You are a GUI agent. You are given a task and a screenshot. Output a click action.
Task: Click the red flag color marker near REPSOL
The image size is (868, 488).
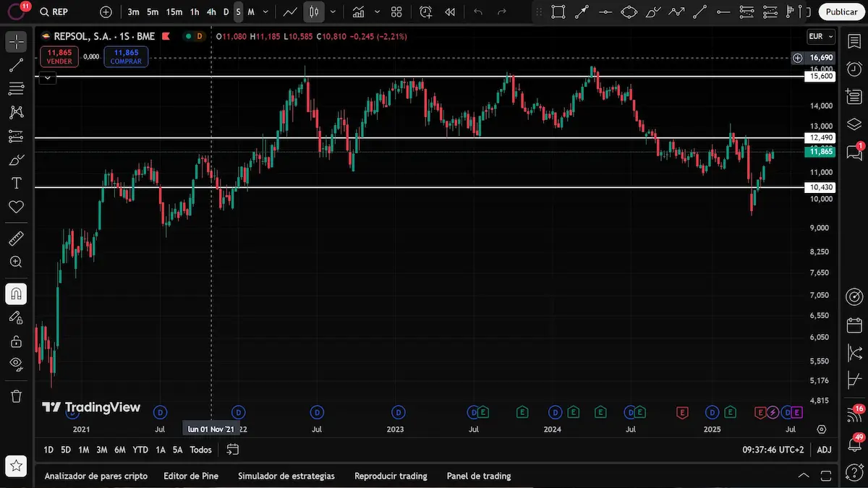point(166,35)
